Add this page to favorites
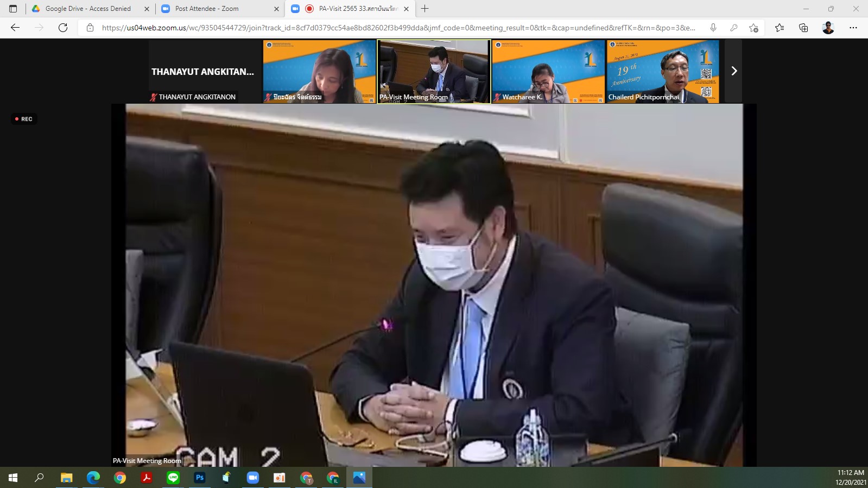 pyautogui.click(x=753, y=28)
